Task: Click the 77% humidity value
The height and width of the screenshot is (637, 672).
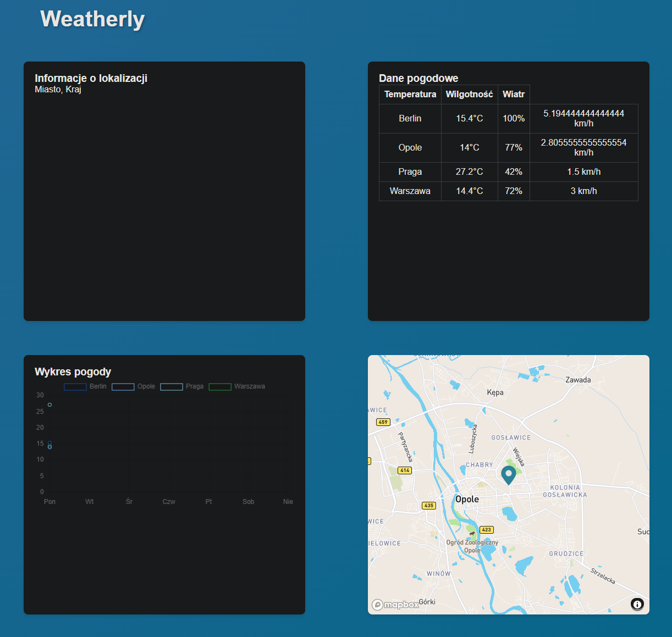Action: (514, 148)
